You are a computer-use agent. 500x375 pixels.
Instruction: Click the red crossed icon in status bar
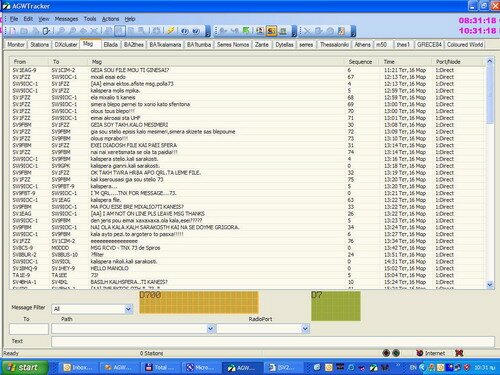click(x=459, y=353)
